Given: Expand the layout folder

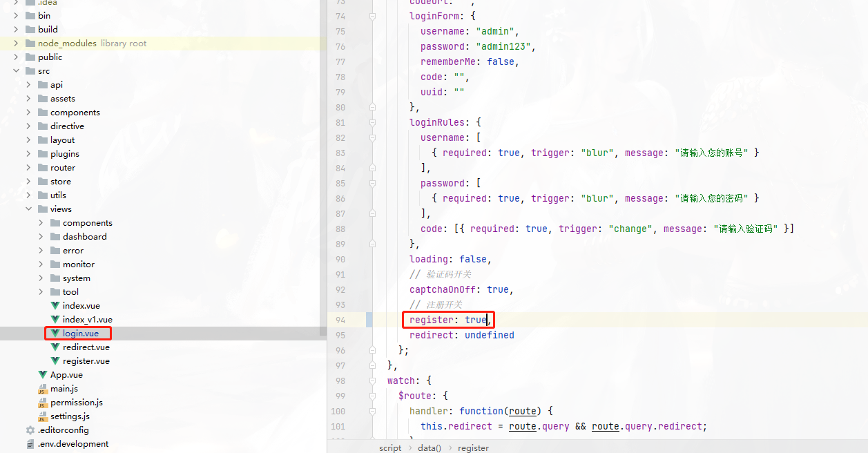Looking at the screenshot, I should pyautogui.click(x=28, y=140).
